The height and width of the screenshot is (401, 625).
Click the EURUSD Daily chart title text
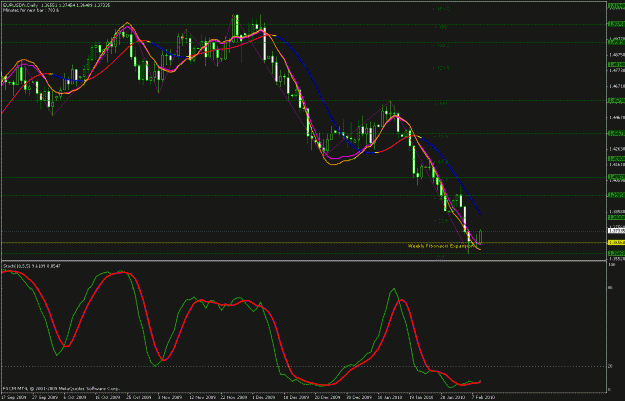pos(56,6)
